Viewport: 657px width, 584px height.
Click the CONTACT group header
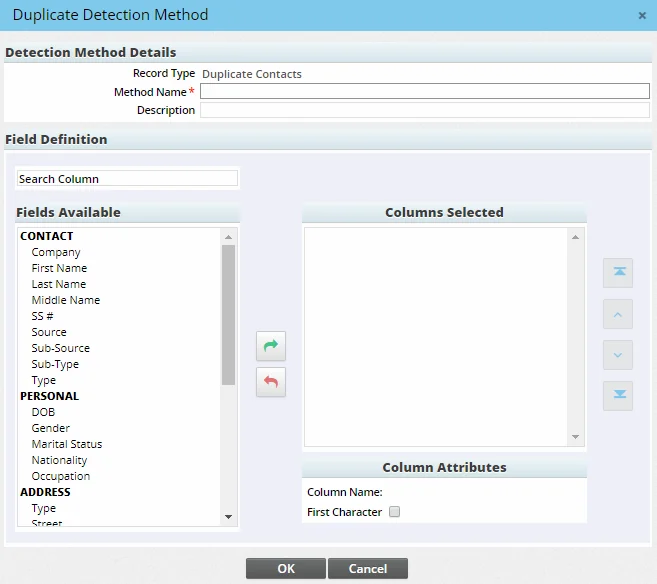click(47, 236)
